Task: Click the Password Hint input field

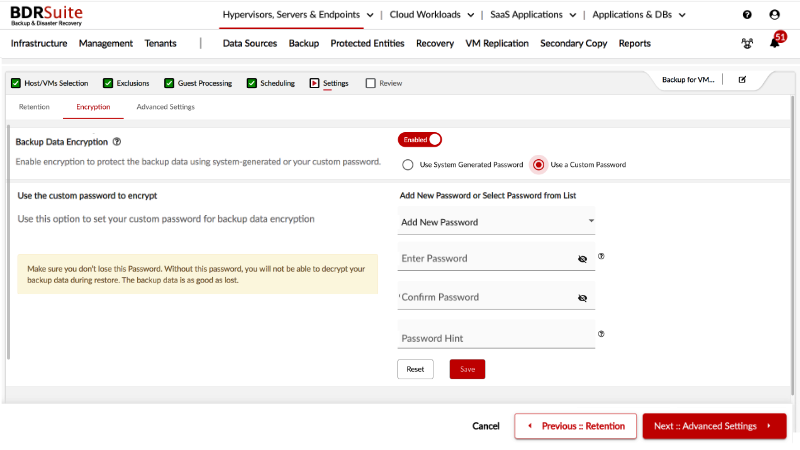Action: tap(495, 338)
